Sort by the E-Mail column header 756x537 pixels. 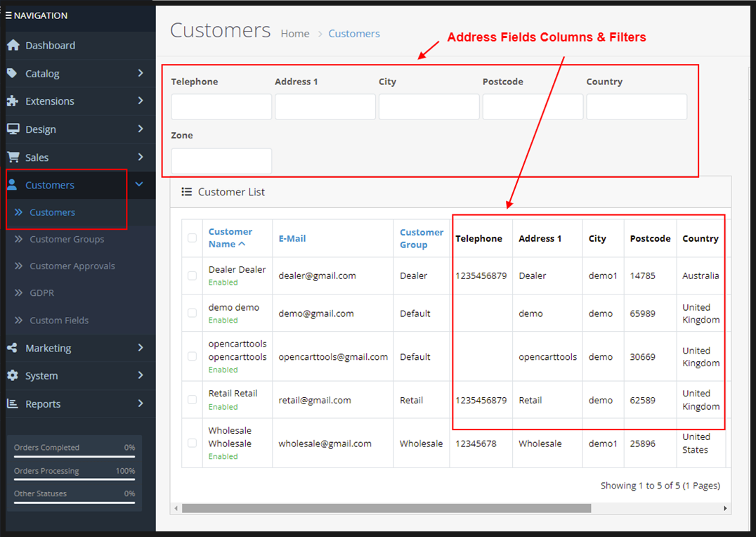coord(292,238)
